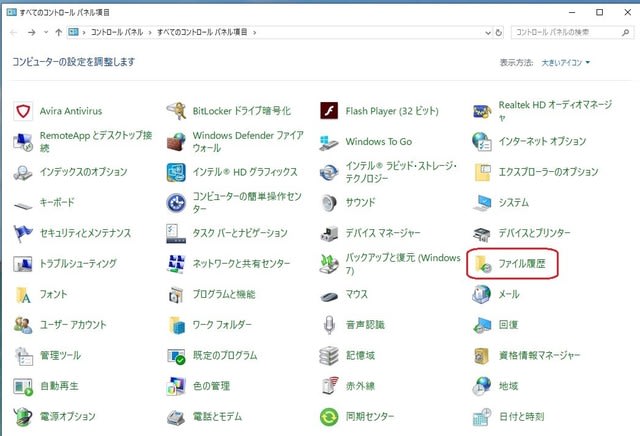
Task: Open Windows Defender ファイアウォール icon
Action: pyautogui.click(x=176, y=142)
